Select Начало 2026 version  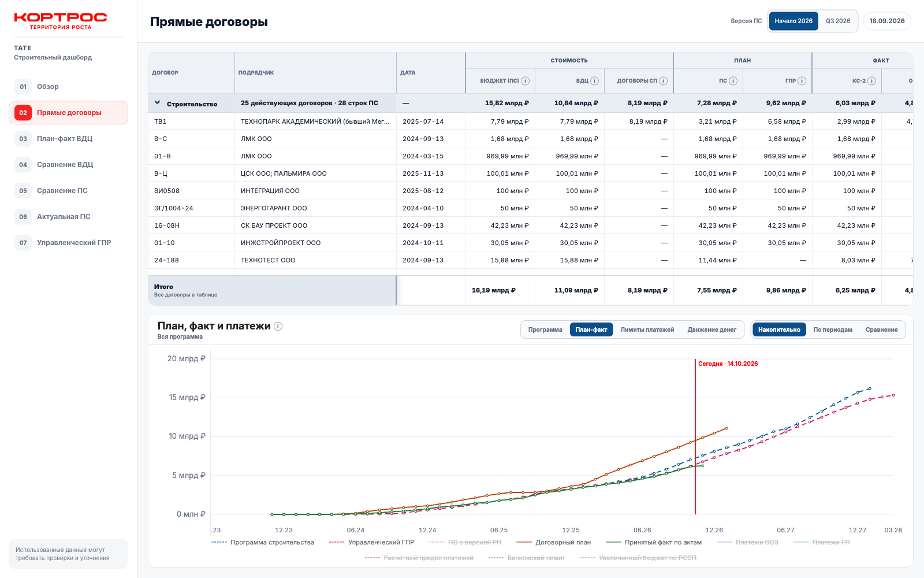click(x=793, y=21)
